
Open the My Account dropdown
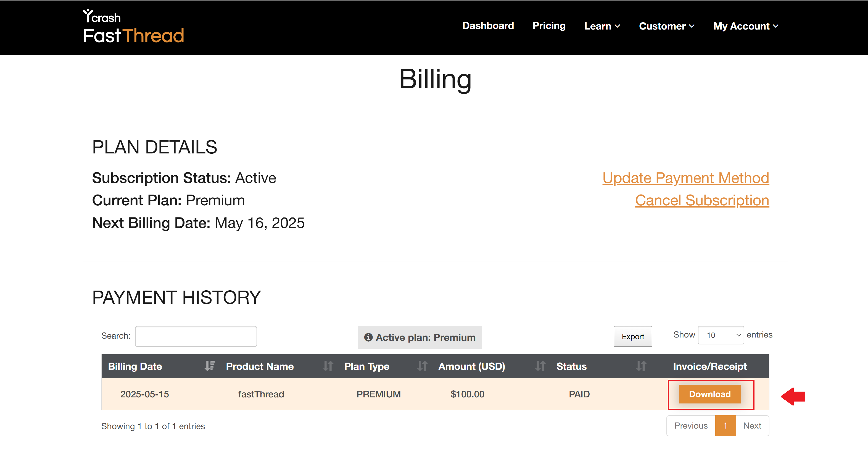(746, 26)
